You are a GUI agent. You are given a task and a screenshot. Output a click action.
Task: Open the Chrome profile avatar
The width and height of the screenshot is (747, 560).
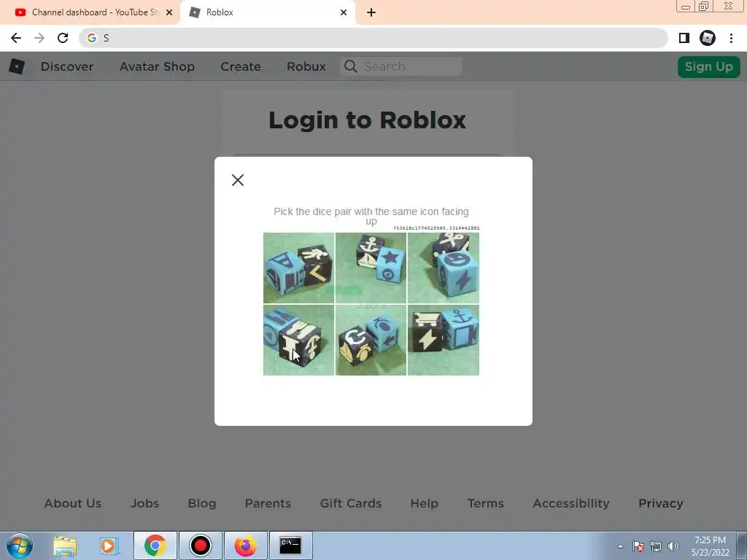(708, 38)
